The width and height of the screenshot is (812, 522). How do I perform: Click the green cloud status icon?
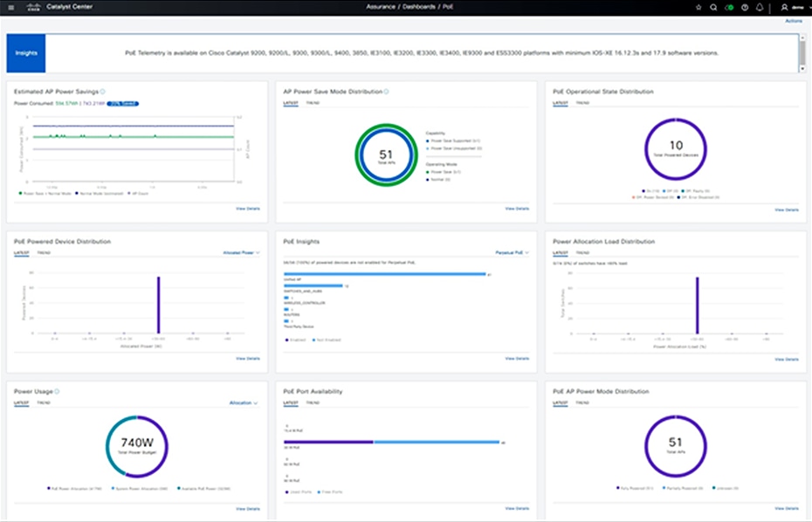click(x=729, y=7)
